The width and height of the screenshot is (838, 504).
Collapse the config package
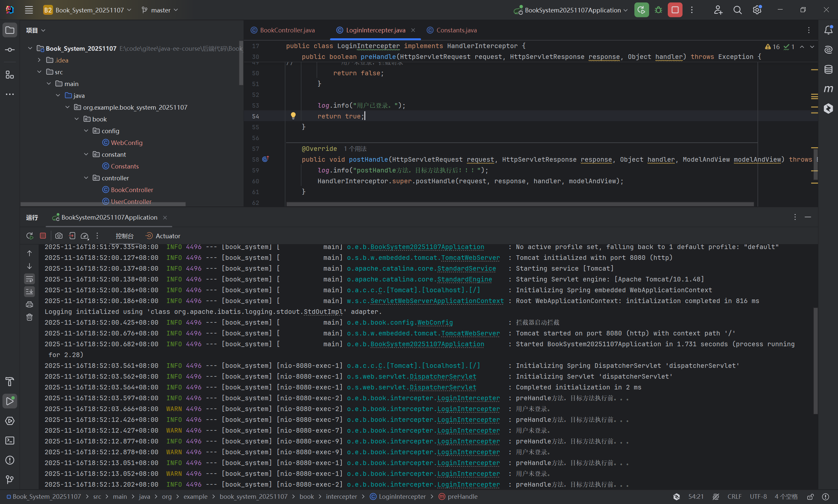click(x=86, y=131)
